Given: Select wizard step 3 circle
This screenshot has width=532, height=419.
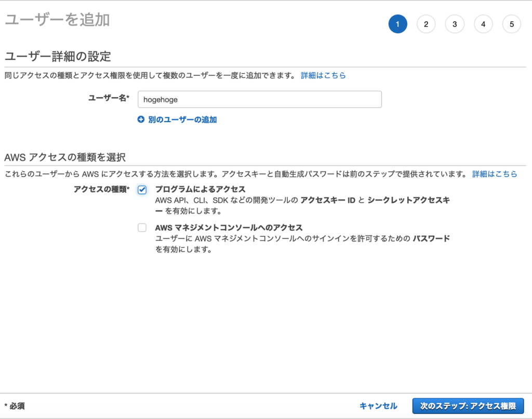Looking at the screenshot, I should (455, 24).
